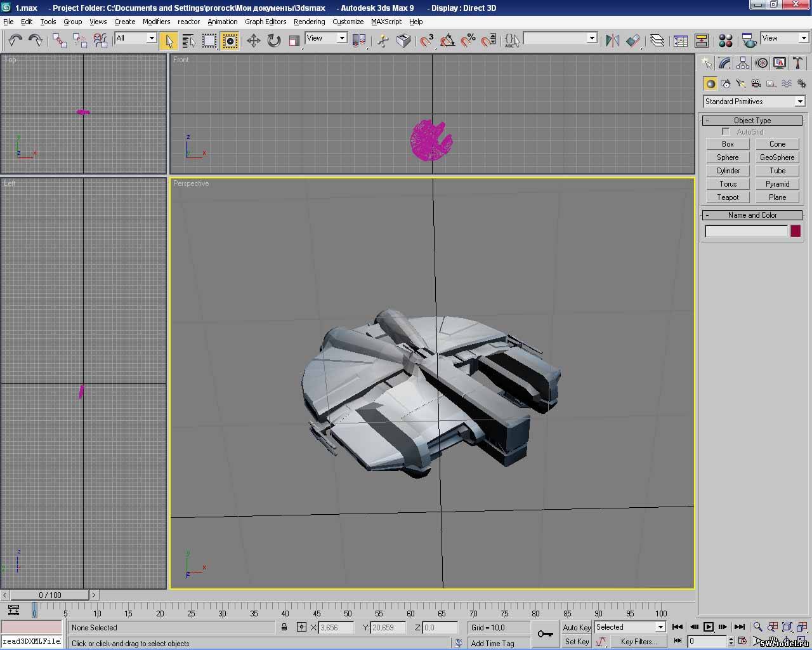This screenshot has width=812, height=650.
Task: Open the Rendering menu
Action: (x=309, y=22)
